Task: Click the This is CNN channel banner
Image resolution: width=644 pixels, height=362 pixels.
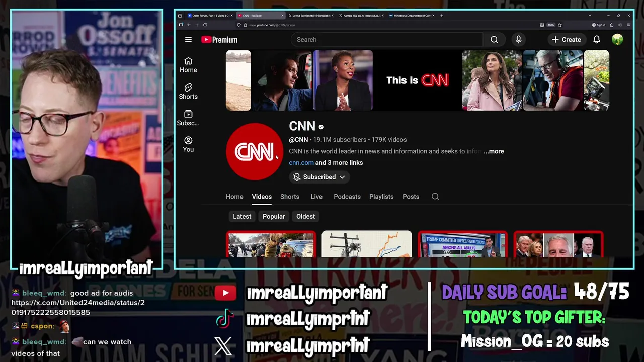Action: click(417, 80)
